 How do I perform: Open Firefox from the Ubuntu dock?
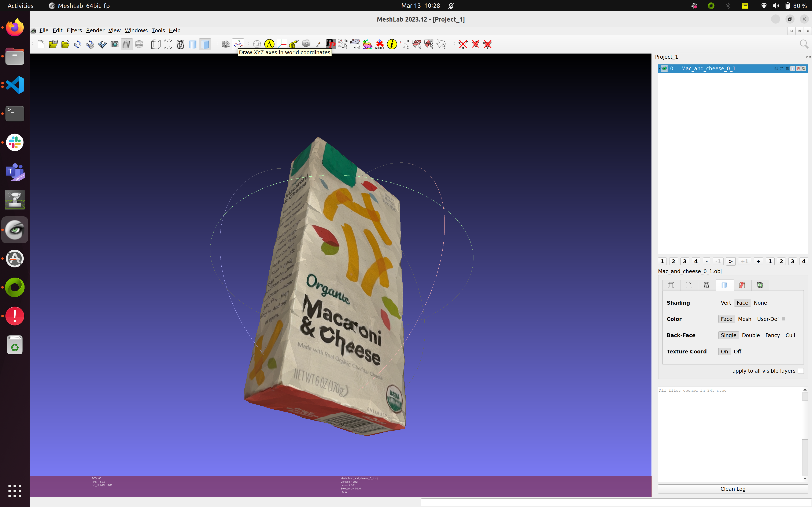15,27
